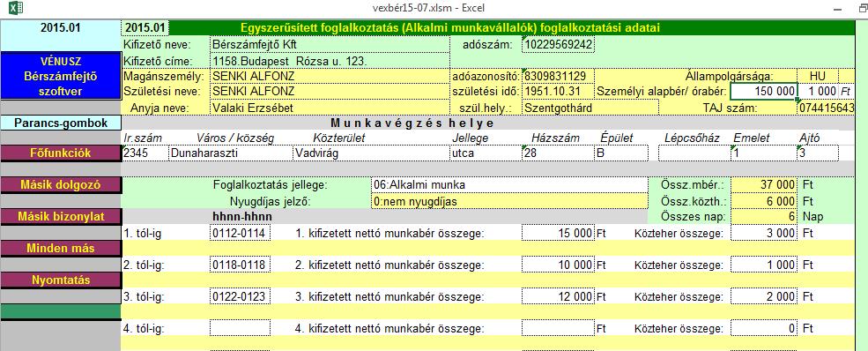The height and width of the screenshot is (351, 868).
Task: Select the Parancs-gombok header cell
Action: [x=60, y=123]
